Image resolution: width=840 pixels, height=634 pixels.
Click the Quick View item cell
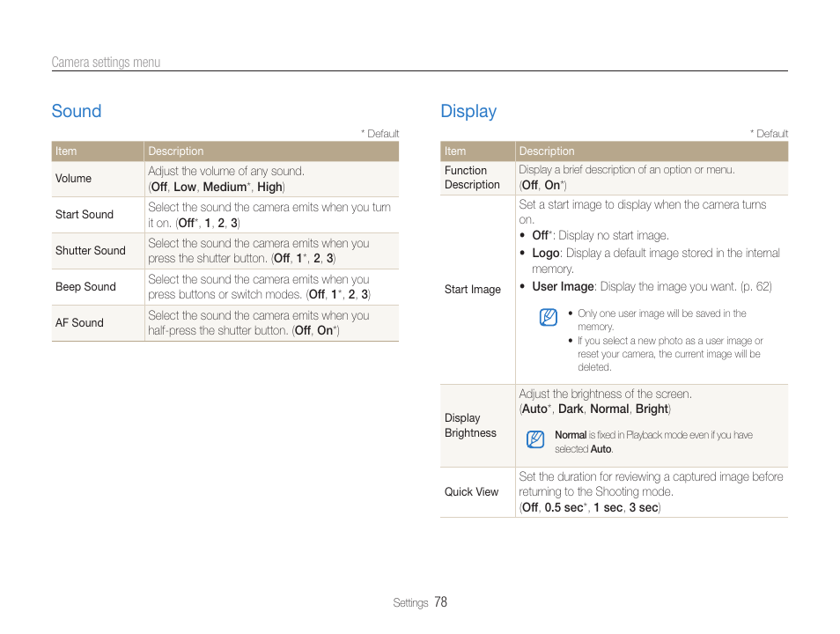pyautogui.click(x=478, y=492)
